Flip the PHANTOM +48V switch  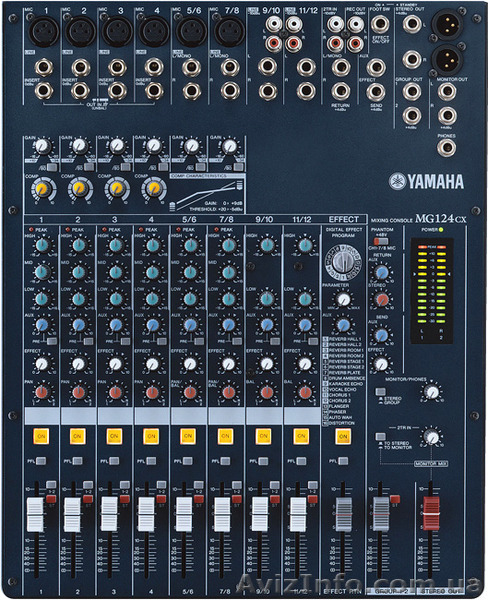pos(381,241)
